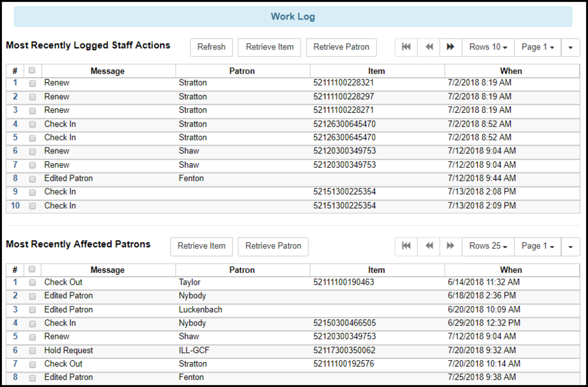Click patron Luckenbach in Affected Patrons
Screen dimensions: 588x387
(201, 310)
